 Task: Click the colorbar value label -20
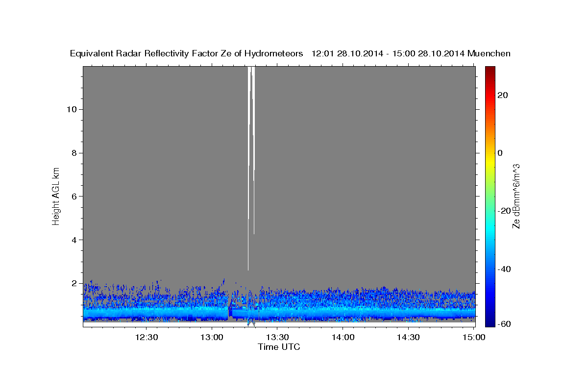[x=504, y=211]
